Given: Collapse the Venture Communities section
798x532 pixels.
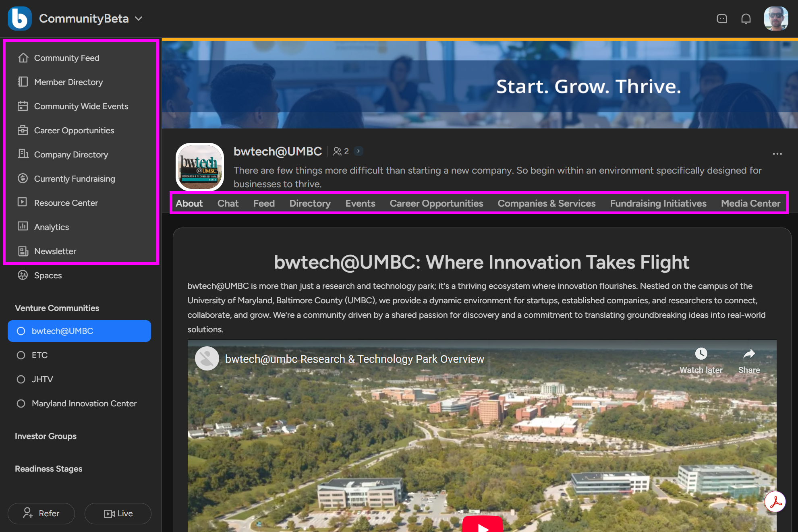Looking at the screenshot, I should (x=57, y=308).
